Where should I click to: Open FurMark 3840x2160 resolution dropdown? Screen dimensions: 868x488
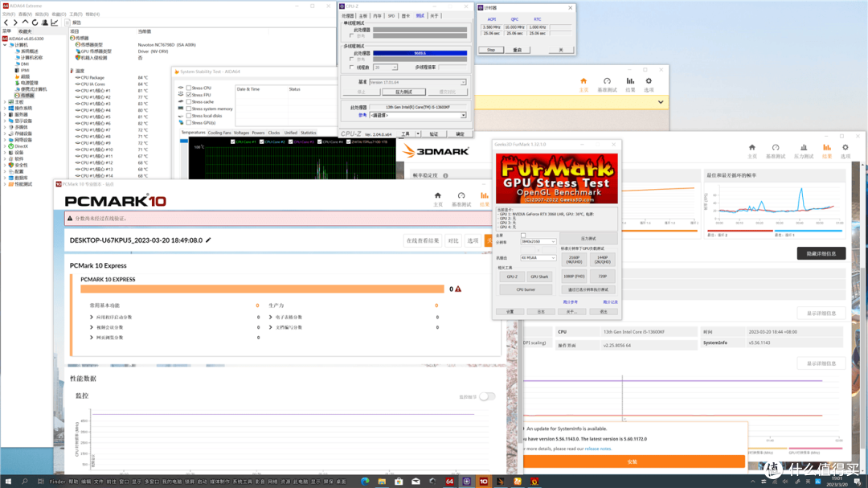(538, 241)
